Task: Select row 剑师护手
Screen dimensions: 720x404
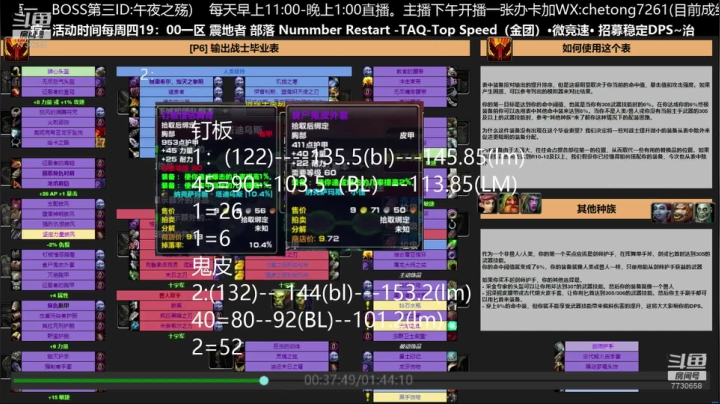Action: click(x=602, y=346)
